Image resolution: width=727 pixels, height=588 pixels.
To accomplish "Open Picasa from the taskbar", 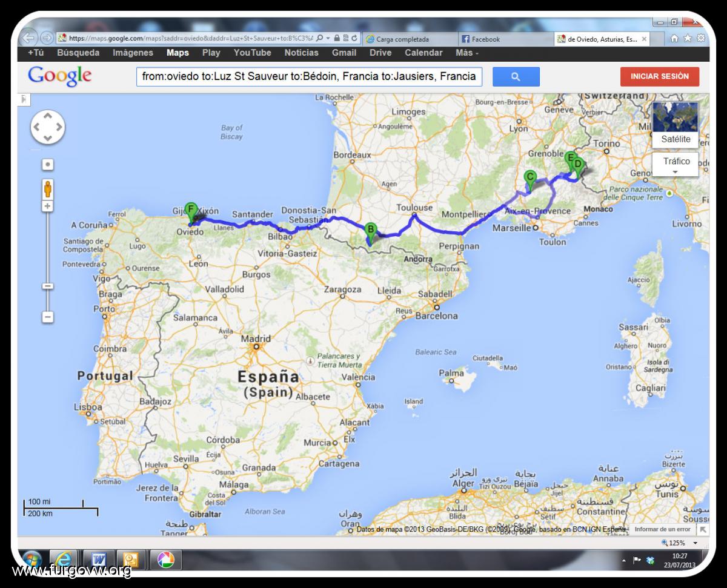I will (165, 560).
